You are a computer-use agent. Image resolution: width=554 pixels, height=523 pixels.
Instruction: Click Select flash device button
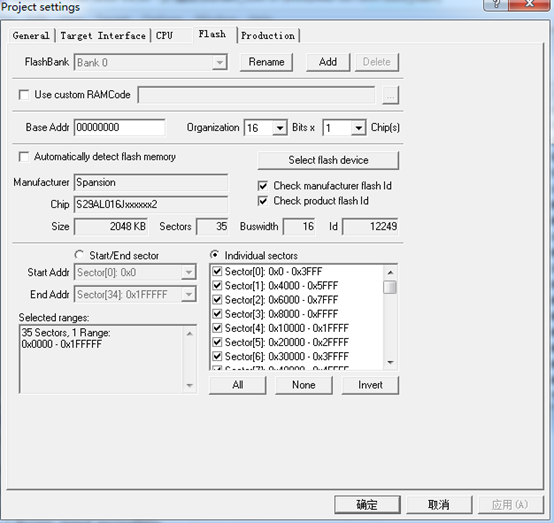328,160
